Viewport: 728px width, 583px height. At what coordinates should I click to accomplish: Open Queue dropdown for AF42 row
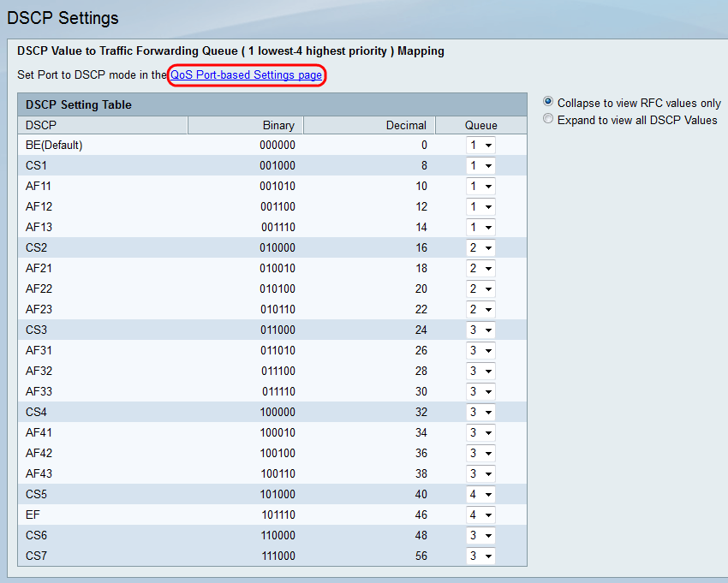(480, 453)
